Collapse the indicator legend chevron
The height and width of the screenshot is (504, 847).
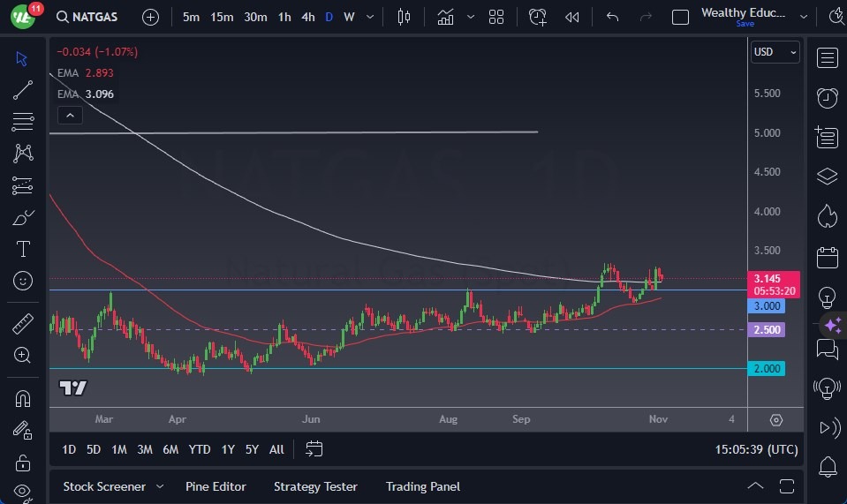coord(69,115)
